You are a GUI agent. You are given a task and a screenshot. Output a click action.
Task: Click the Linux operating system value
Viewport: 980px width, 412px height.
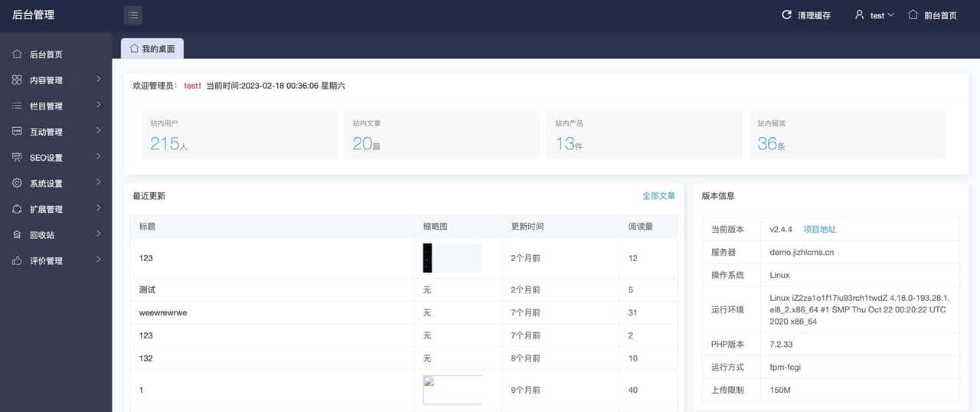click(779, 275)
